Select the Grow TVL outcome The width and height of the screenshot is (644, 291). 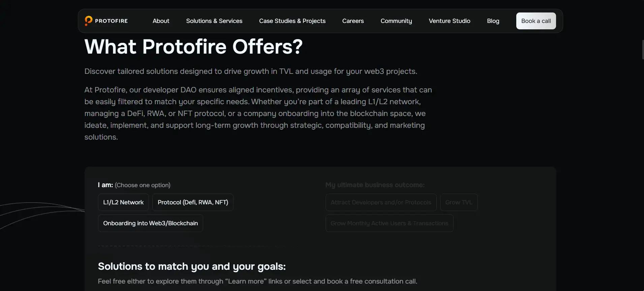tap(459, 202)
